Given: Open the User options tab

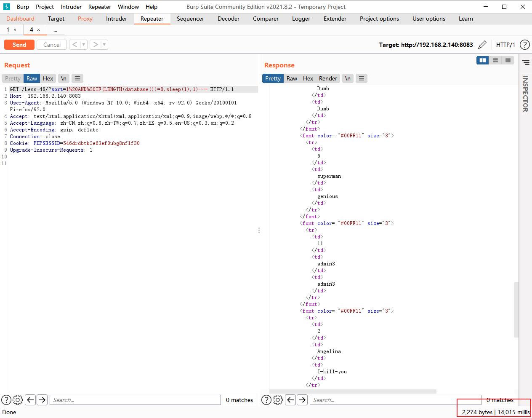Looking at the screenshot, I should [x=429, y=19].
